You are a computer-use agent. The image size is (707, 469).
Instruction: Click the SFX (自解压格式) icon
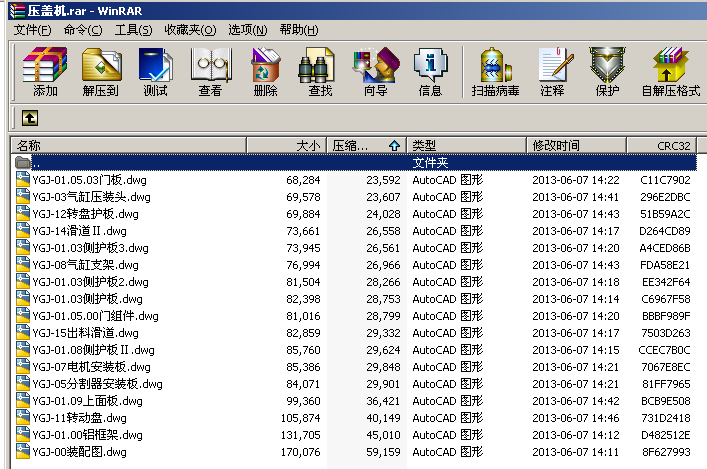[x=670, y=65]
